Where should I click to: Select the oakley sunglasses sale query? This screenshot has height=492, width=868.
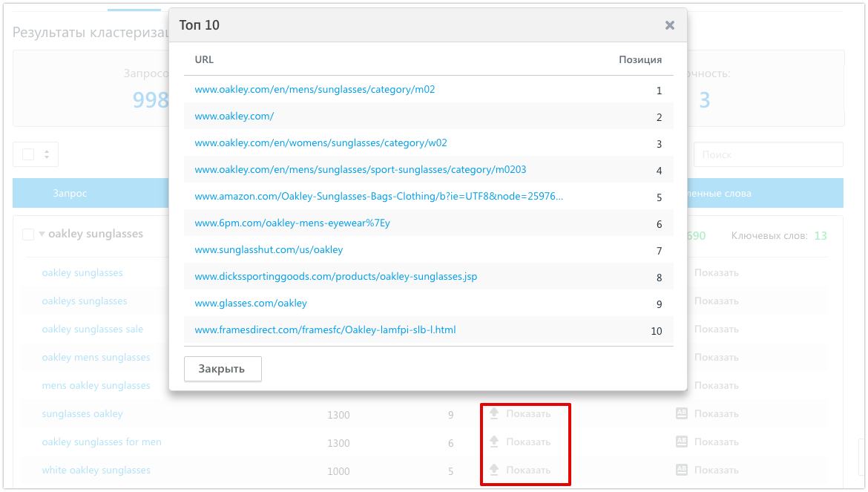pyautogui.click(x=93, y=329)
